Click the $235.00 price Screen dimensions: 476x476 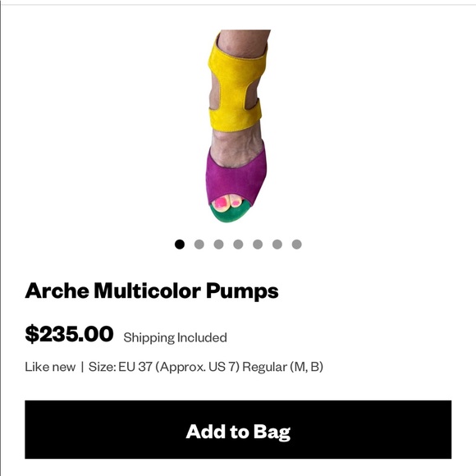[69, 334]
